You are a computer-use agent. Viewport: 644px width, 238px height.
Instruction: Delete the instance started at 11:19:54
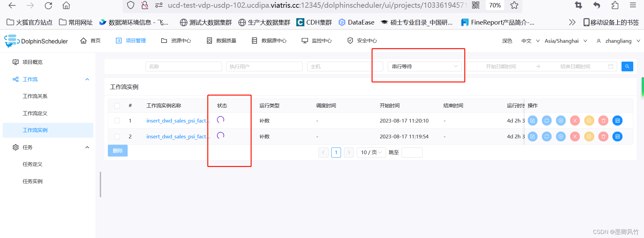tap(603, 136)
